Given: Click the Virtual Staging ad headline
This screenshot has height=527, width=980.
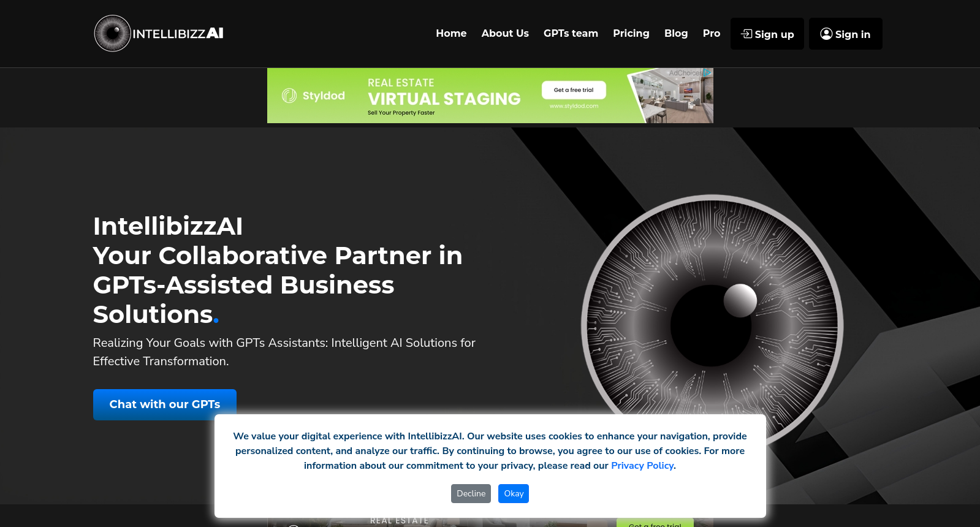Looking at the screenshot, I should 444,99.
